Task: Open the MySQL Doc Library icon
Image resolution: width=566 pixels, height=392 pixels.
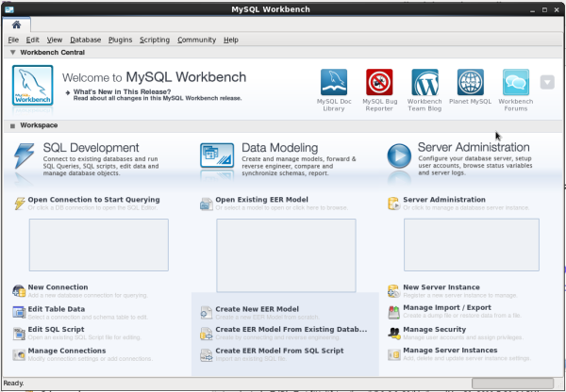Action: [333, 82]
